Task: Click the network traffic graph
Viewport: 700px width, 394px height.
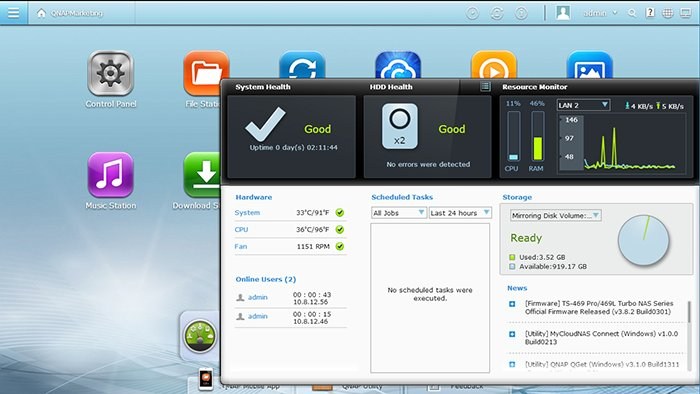Action: [622, 142]
